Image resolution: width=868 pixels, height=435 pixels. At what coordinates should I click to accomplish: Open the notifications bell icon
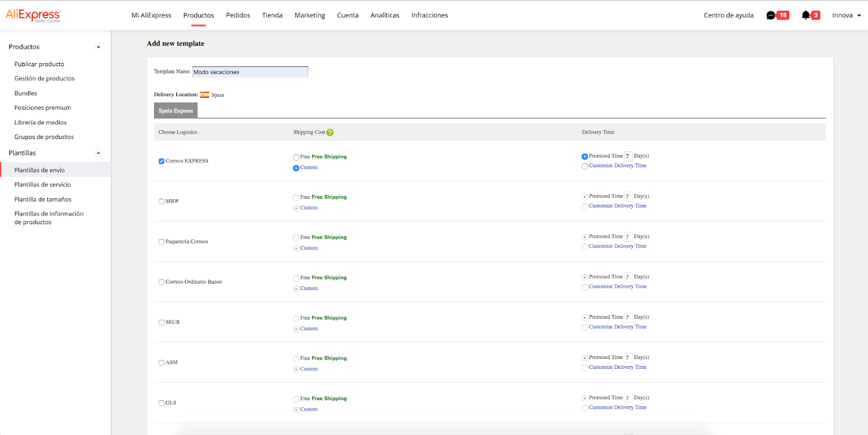[x=806, y=15]
